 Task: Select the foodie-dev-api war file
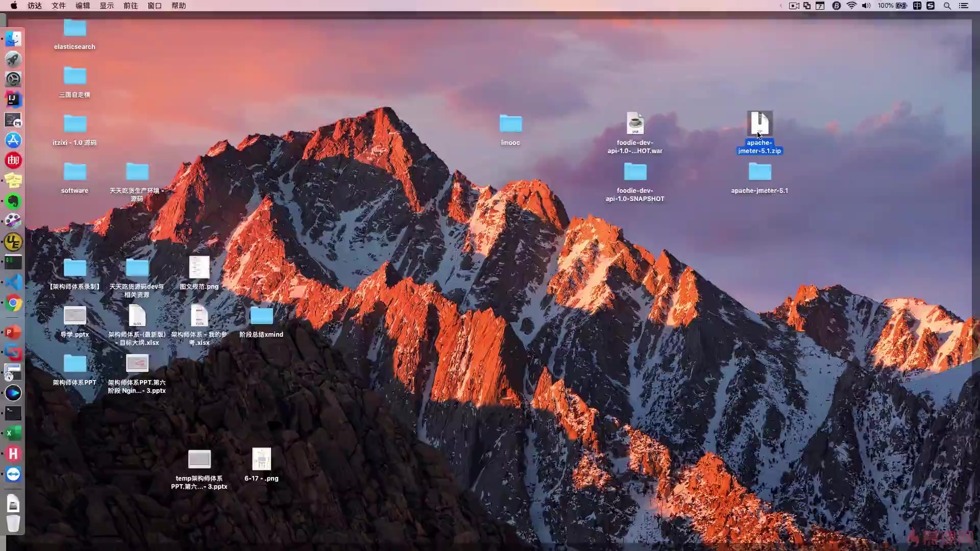coord(635,123)
